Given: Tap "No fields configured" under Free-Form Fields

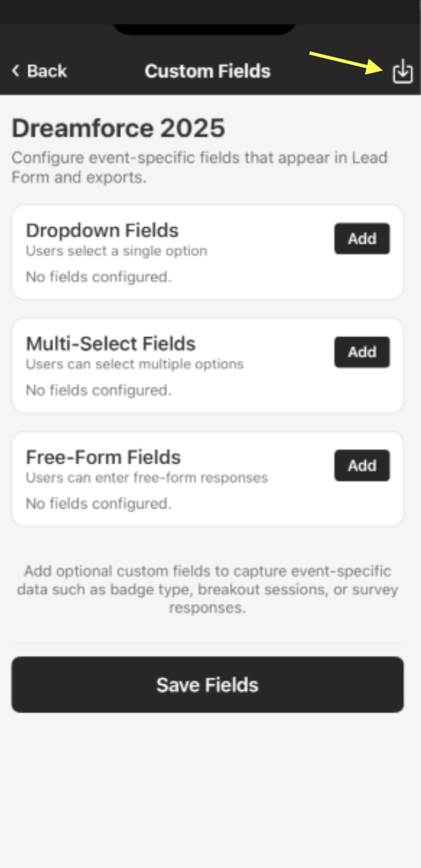Looking at the screenshot, I should [99, 504].
